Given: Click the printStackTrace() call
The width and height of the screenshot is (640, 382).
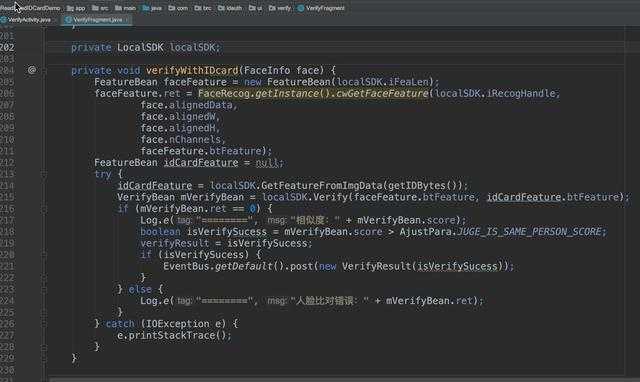Looking at the screenshot, I should (x=178, y=335).
